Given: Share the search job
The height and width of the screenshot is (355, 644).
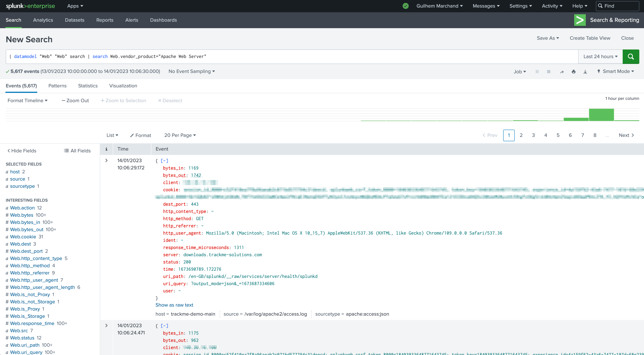Looking at the screenshot, I should 562,72.
